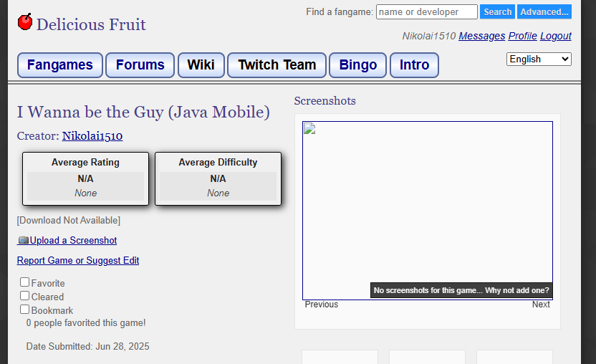
Task: Click the Average Difficulty box
Action: point(218,178)
